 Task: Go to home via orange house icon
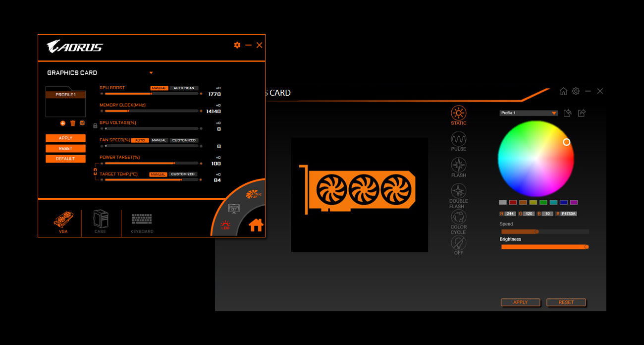point(256,225)
